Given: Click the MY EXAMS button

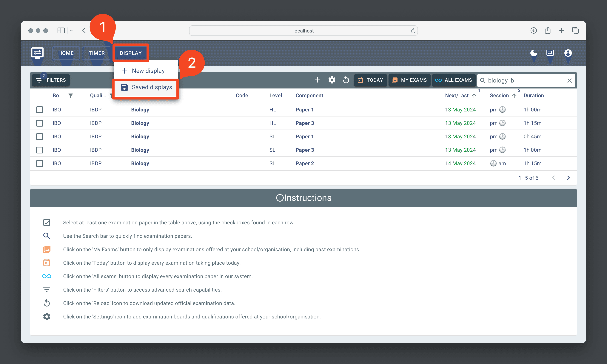Looking at the screenshot, I should [x=409, y=80].
